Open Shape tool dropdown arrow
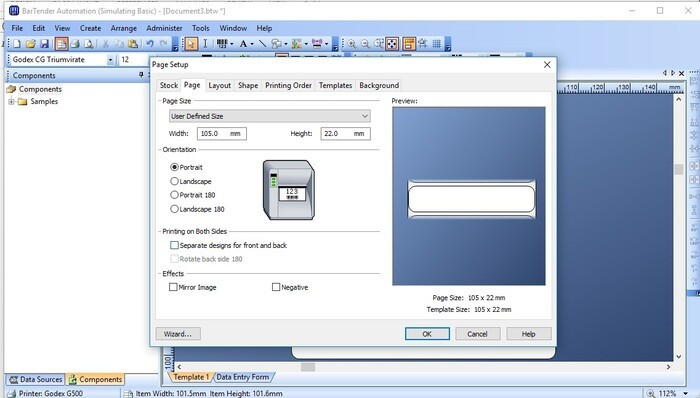This screenshot has width=700, height=398. (286, 44)
